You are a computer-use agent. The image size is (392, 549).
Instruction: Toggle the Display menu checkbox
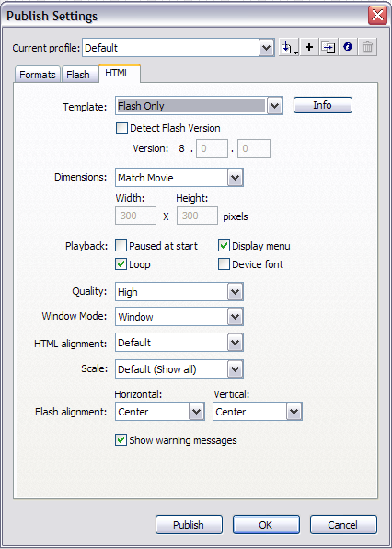(x=224, y=246)
